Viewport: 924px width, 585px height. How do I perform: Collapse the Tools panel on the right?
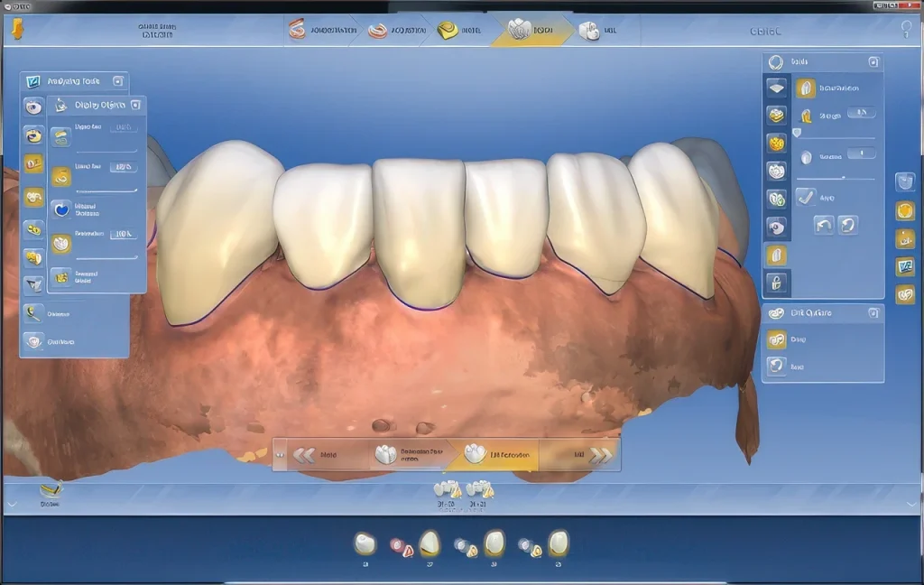(x=873, y=62)
